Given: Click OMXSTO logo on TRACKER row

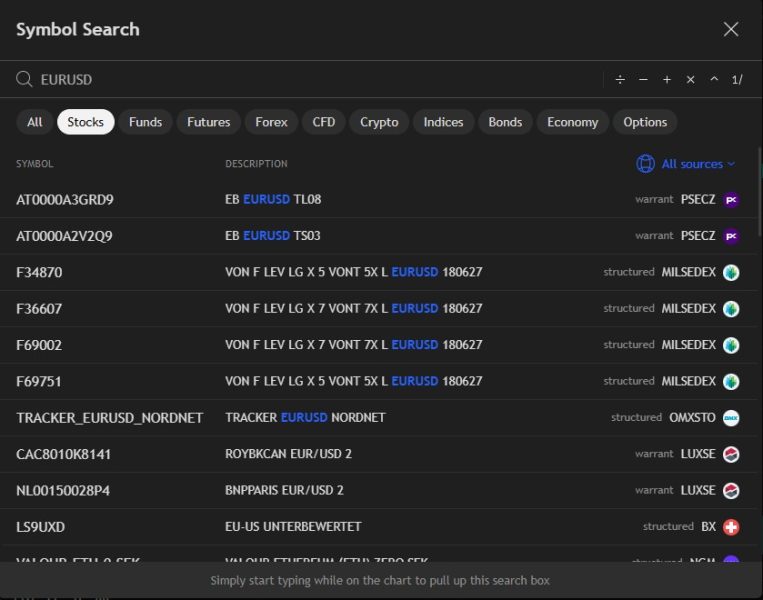Looking at the screenshot, I should (731, 418).
